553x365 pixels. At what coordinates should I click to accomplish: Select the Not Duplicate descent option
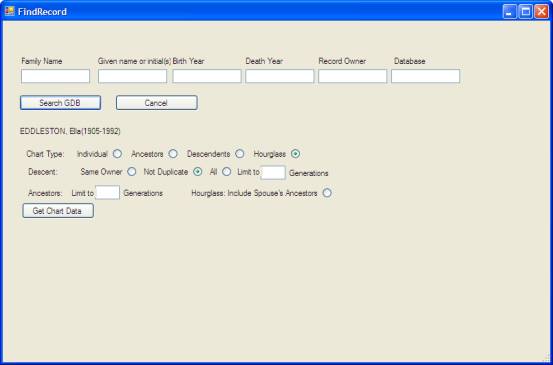[x=198, y=172]
